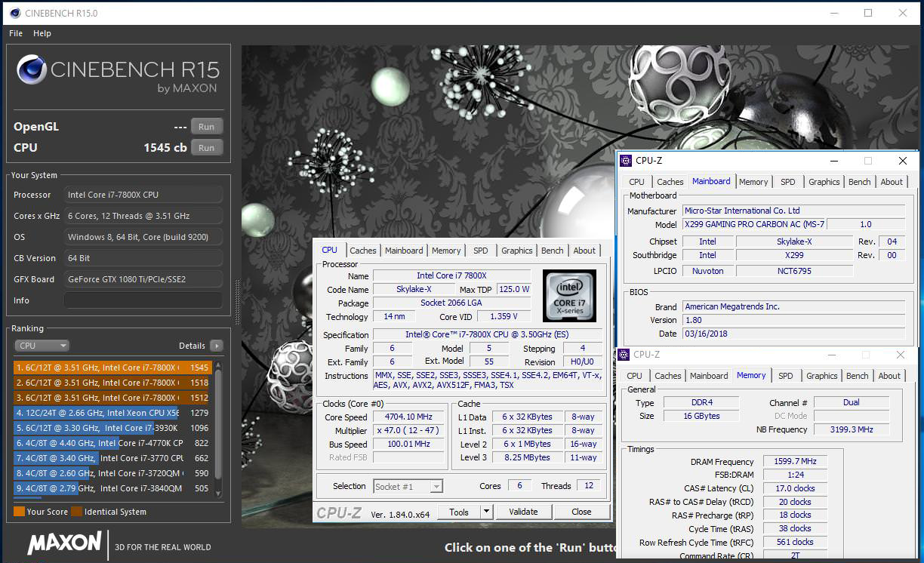This screenshot has height=563, width=924.
Task: Click the orange Your Score color swatch
Action: point(19,512)
